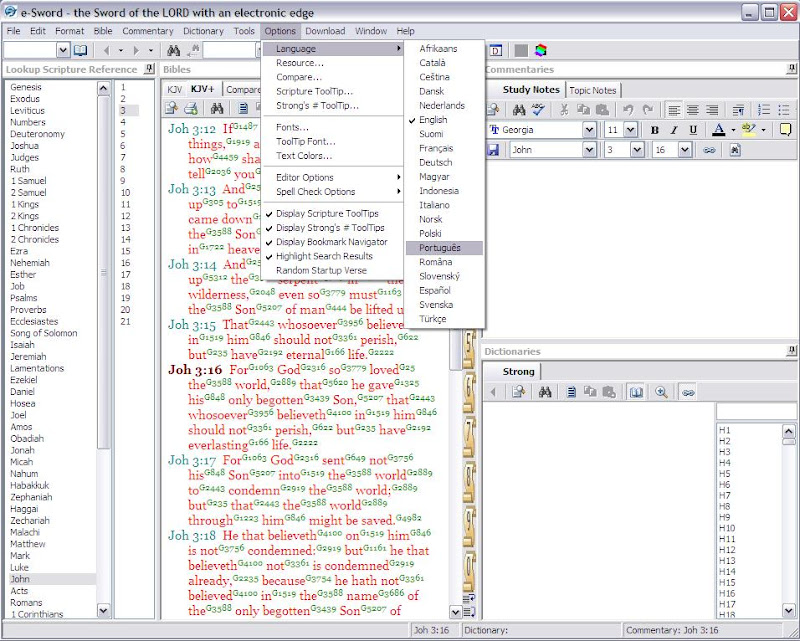Click the chain link icon in Study Notes toolbar

point(709,150)
